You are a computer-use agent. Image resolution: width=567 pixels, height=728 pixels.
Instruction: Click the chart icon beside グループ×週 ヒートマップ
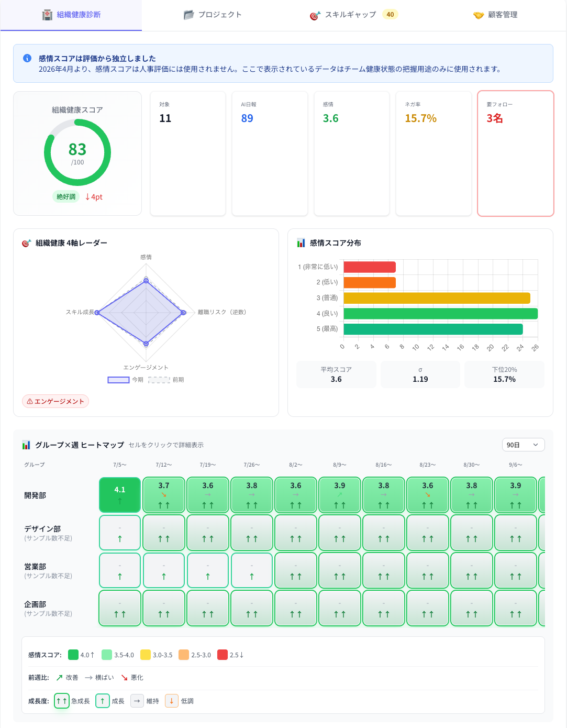(26, 445)
